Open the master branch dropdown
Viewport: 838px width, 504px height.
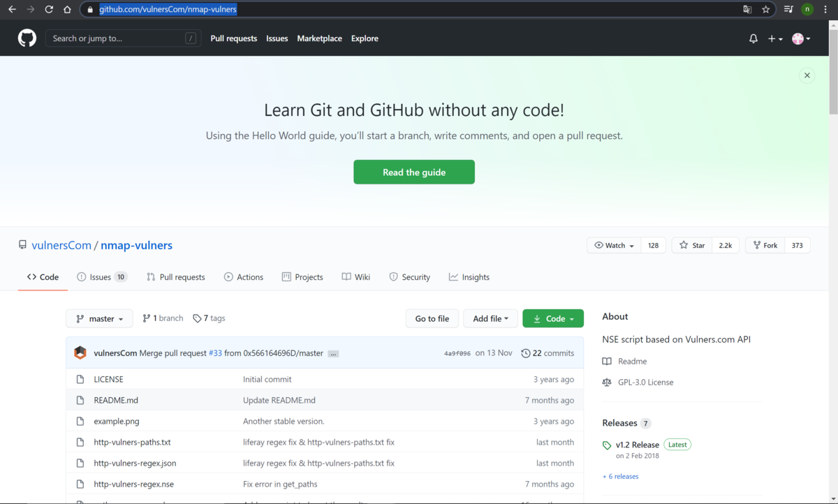[99, 318]
